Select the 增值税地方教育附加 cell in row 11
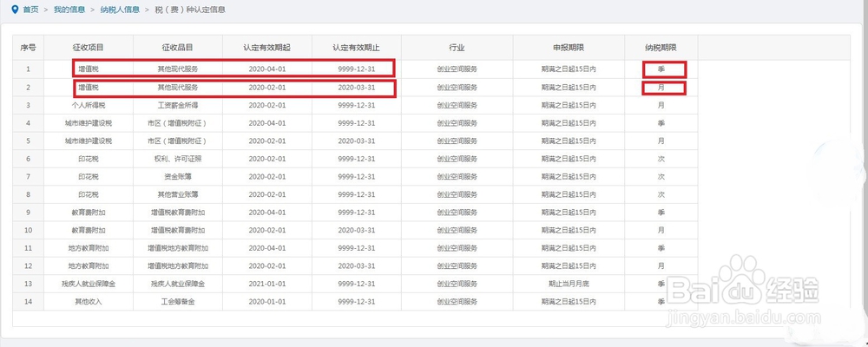The width and height of the screenshot is (868, 347). [178, 248]
